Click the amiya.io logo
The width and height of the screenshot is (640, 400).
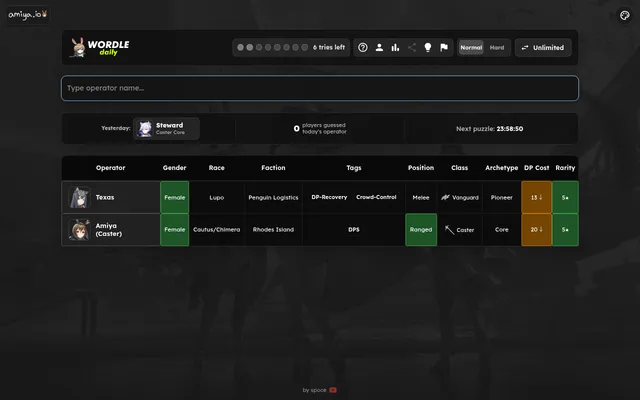[x=28, y=14]
